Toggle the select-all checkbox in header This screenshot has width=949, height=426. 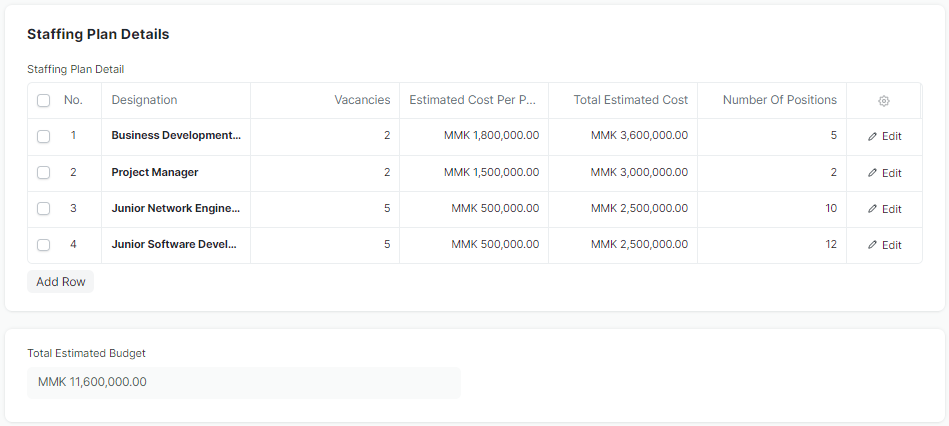click(x=44, y=100)
